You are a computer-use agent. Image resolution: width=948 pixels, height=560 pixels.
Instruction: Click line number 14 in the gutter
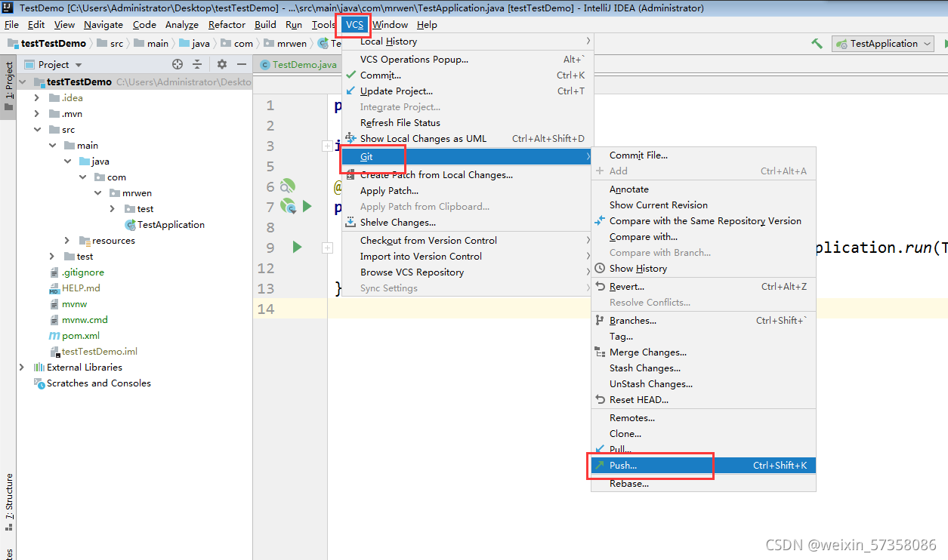click(x=265, y=309)
